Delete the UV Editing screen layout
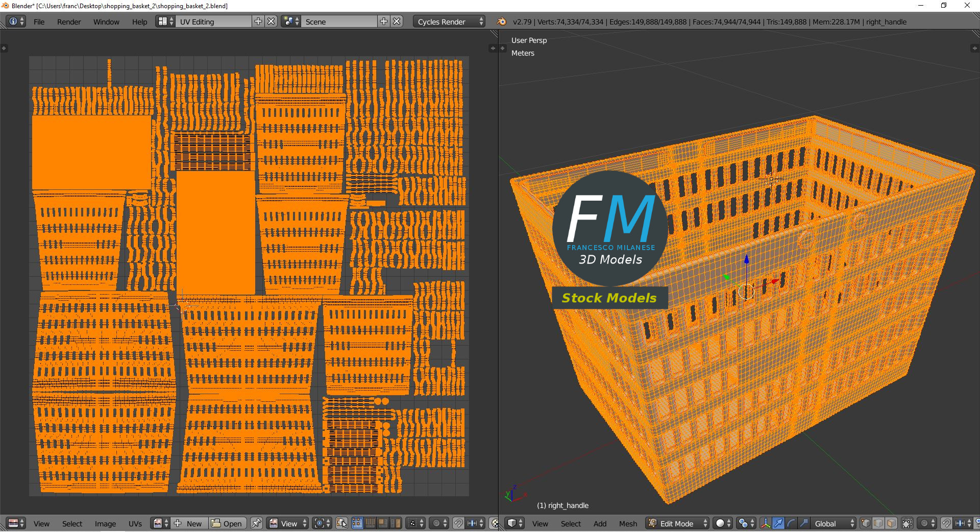 (x=271, y=21)
